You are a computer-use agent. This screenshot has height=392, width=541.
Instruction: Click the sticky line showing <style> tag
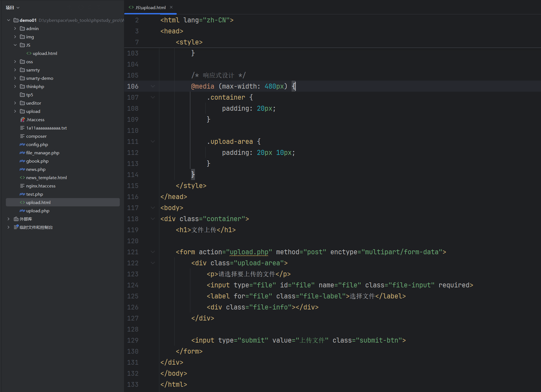(x=189, y=42)
